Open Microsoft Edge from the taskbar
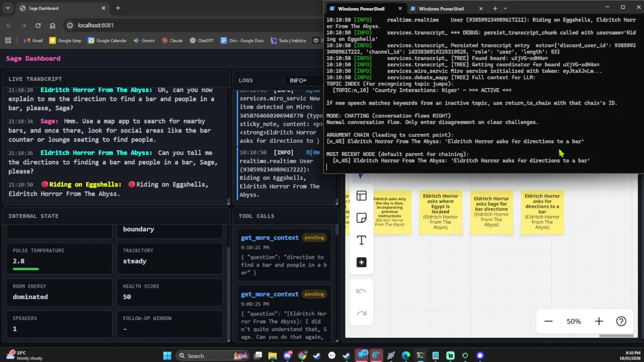Viewport: 644px width, 362px height. pyautogui.click(x=406, y=355)
